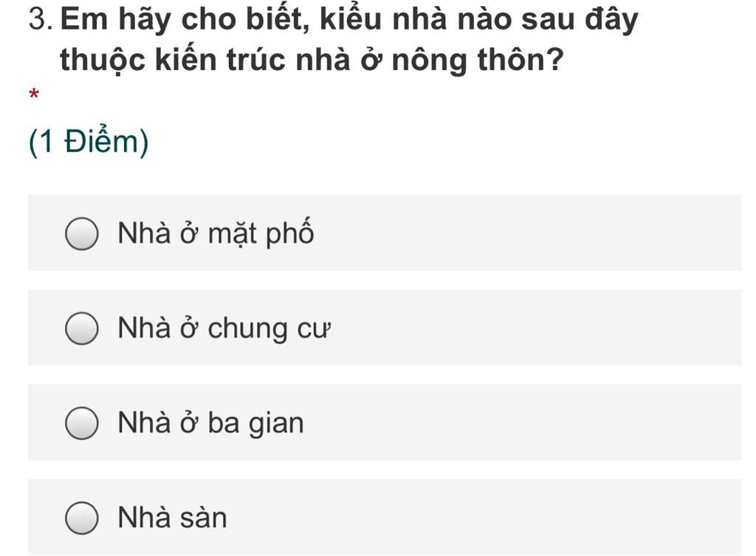The height and width of the screenshot is (556, 756).
Task: Choose the stilt house option Nhà sàn
Action: coord(385,517)
